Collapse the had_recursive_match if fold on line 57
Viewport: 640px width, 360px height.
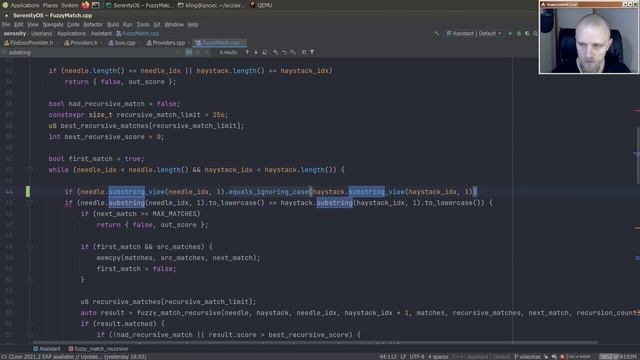(30, 335)
